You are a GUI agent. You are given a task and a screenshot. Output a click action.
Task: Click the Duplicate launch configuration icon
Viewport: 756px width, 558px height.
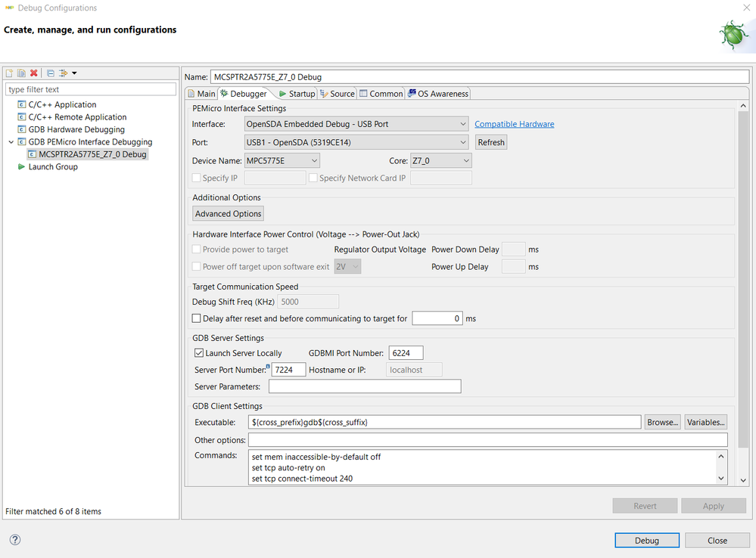(x=22, y=73)
